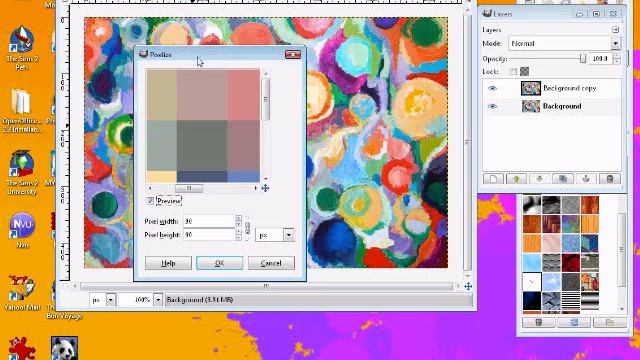640x360 pixels.
Task: Hide the Background layer
Action: 492,106
